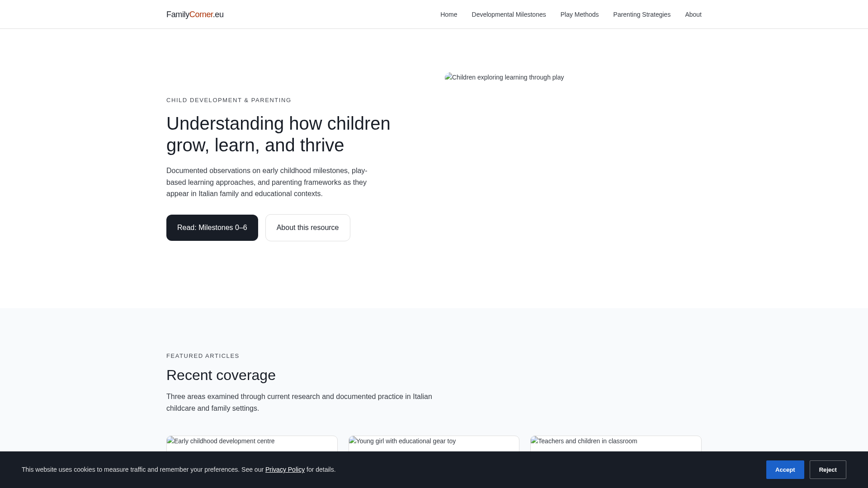Click the CHILD DEVELOPMENT & PARENTING label
This screenshot has width=868, height=488.
tap(229, 100)
